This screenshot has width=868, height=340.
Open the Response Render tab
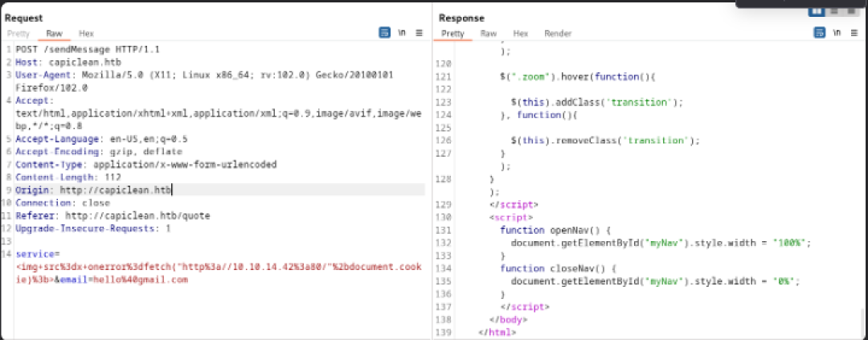coord(558,34)
